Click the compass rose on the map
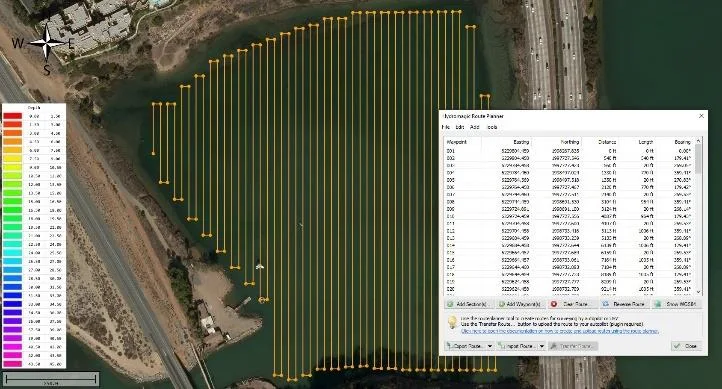 47,44
